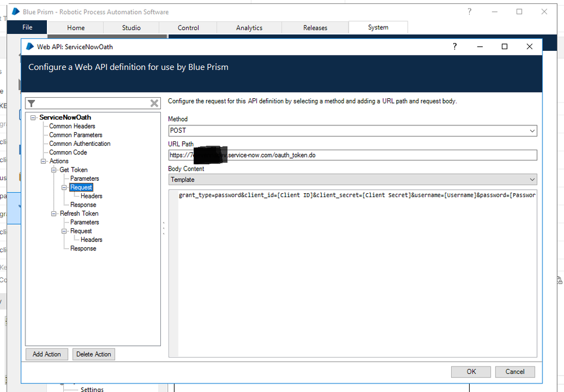Minimize the Web API dialog window
Image resolution: width=564 pixels, height=392 pixels.
(480, 47)
